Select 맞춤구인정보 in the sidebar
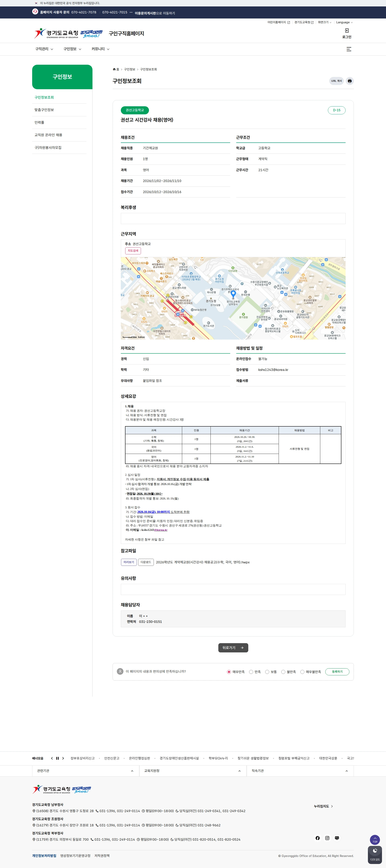The width and height of the screenshot is (386, 868). point(59,110)
